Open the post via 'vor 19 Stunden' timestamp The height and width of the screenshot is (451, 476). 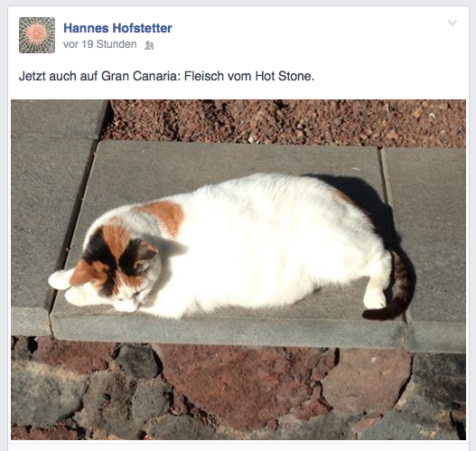pos(100,44)
